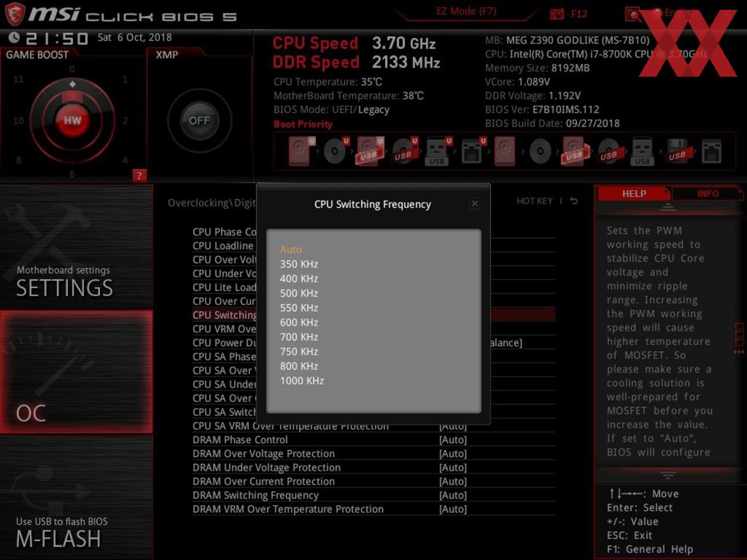Open DRAM Phase Control Auto value
Screen dimensions: 747x560
pos(453,440)
